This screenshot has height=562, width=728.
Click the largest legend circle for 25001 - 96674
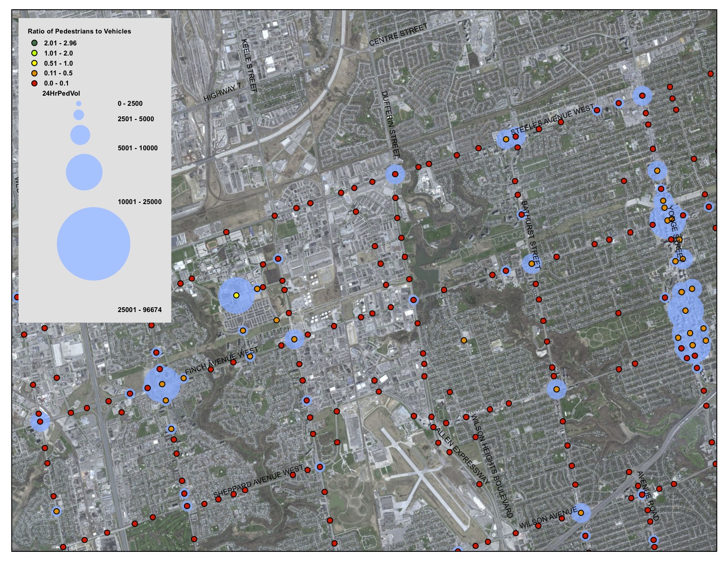(93, 244)
